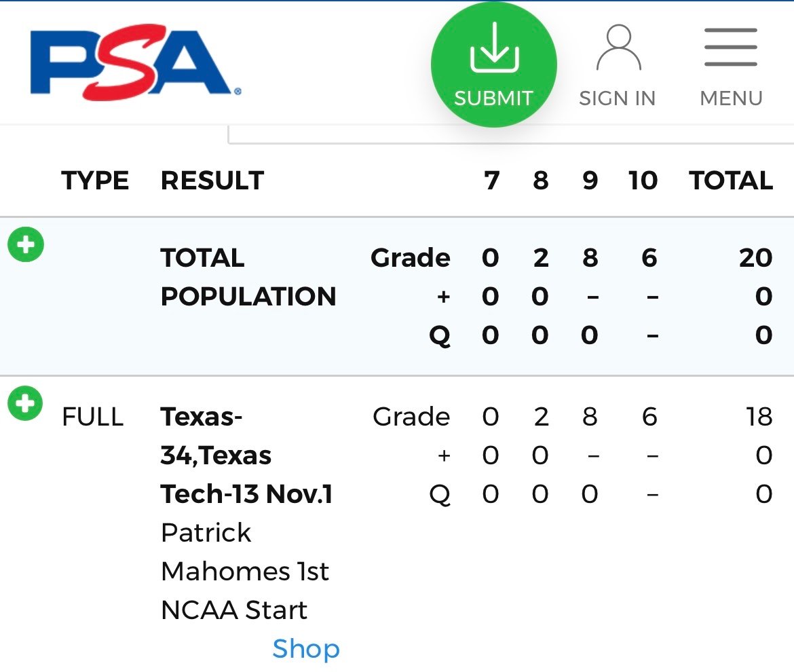
Task: Click the SUBMIT label text
Action: (x=494, y=98)
